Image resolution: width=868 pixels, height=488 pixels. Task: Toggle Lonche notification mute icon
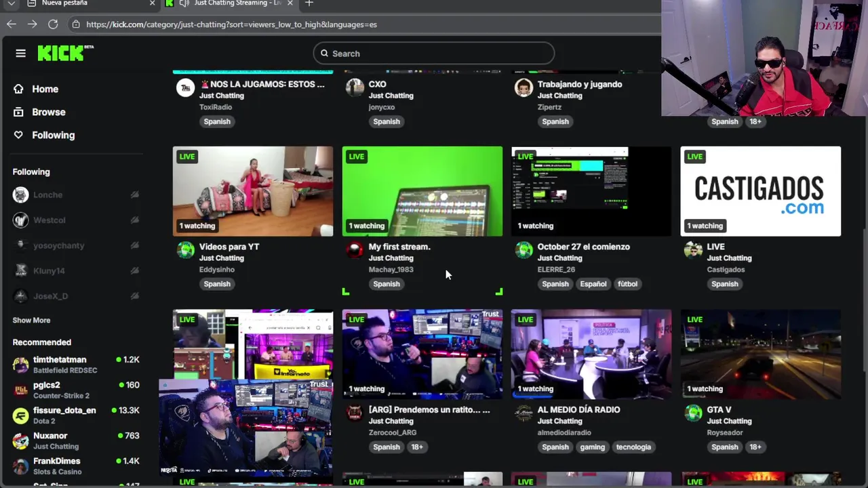click(x=134, y=195)
